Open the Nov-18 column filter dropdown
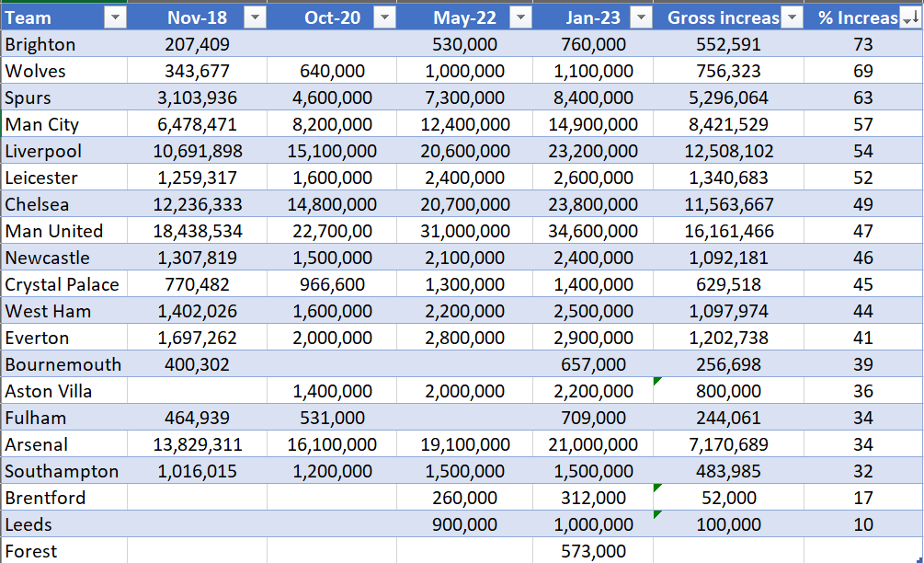 pyautogui.click(x=255, y=17)
